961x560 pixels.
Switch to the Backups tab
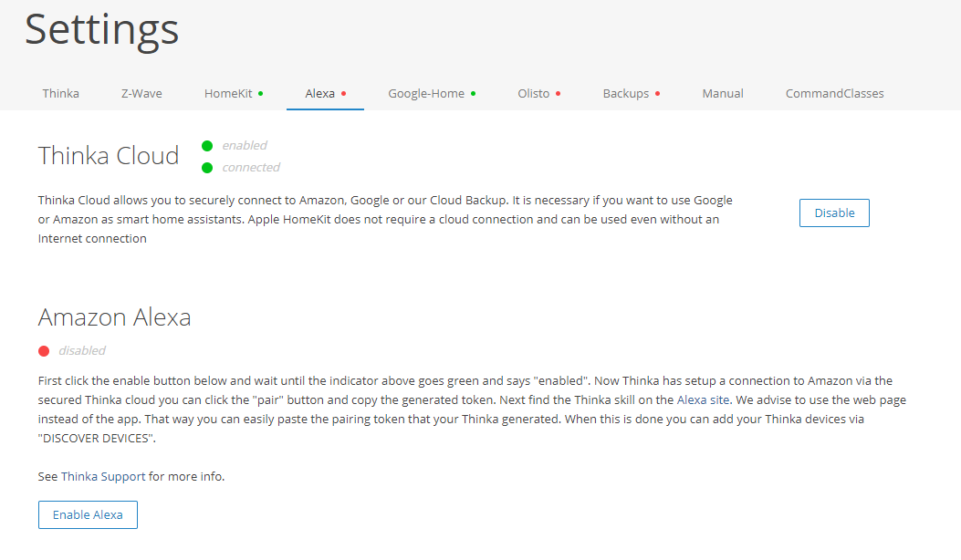[x=626, y=93]
